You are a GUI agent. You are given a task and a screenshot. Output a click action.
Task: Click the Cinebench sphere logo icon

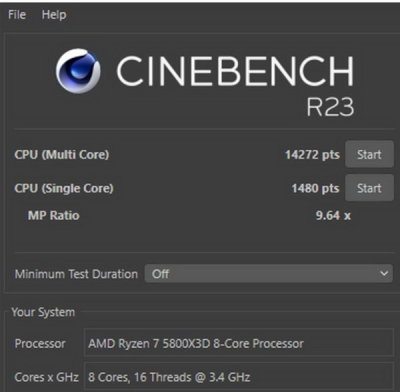(78, 71)
